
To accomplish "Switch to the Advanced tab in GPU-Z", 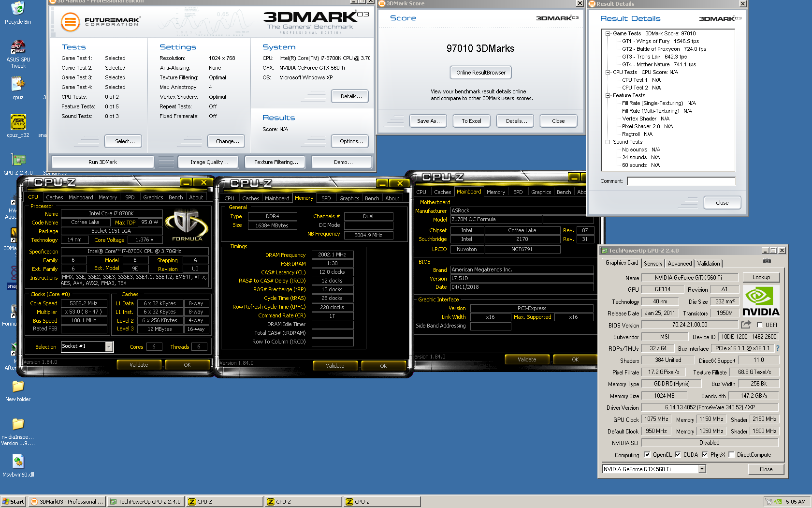I will click(680, 264).
